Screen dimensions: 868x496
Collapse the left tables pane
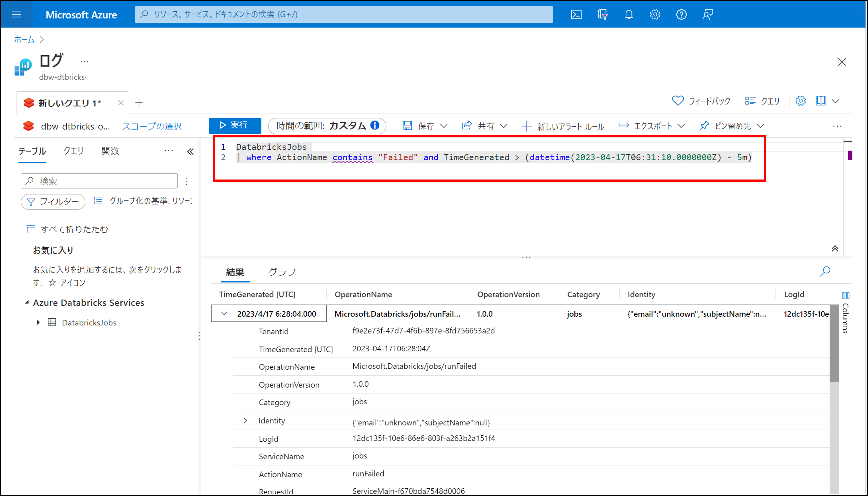(190, 151)
